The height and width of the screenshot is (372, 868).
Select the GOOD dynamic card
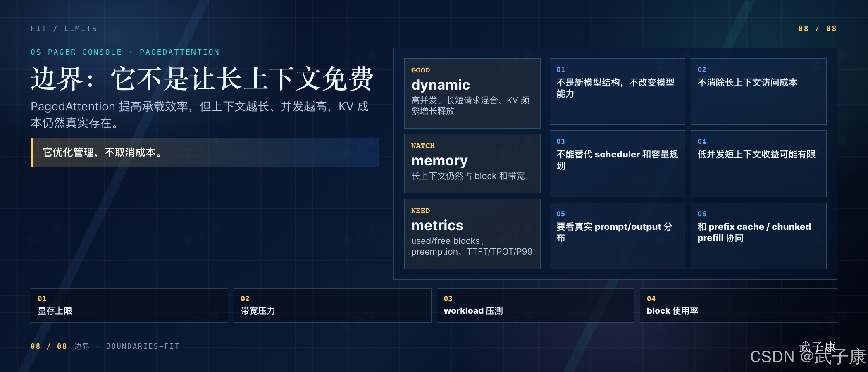click(x=472, y=93)
